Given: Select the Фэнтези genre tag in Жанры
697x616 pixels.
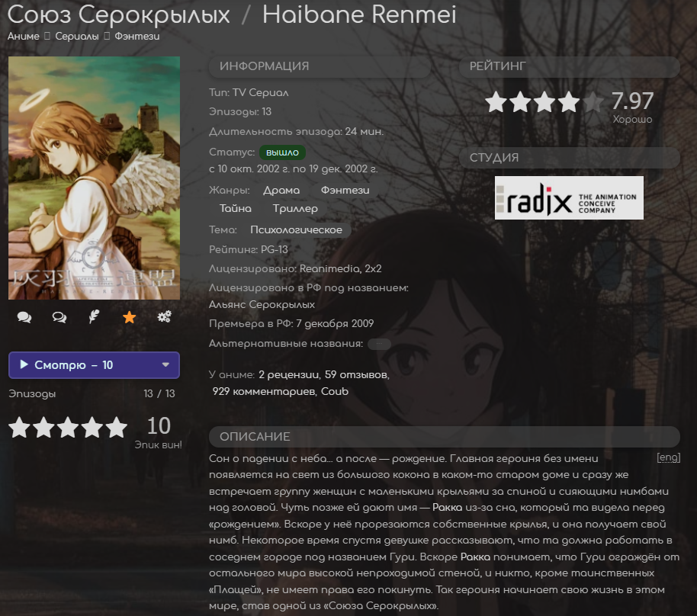Looking at the screenshot, I should [x=345, y=191].
